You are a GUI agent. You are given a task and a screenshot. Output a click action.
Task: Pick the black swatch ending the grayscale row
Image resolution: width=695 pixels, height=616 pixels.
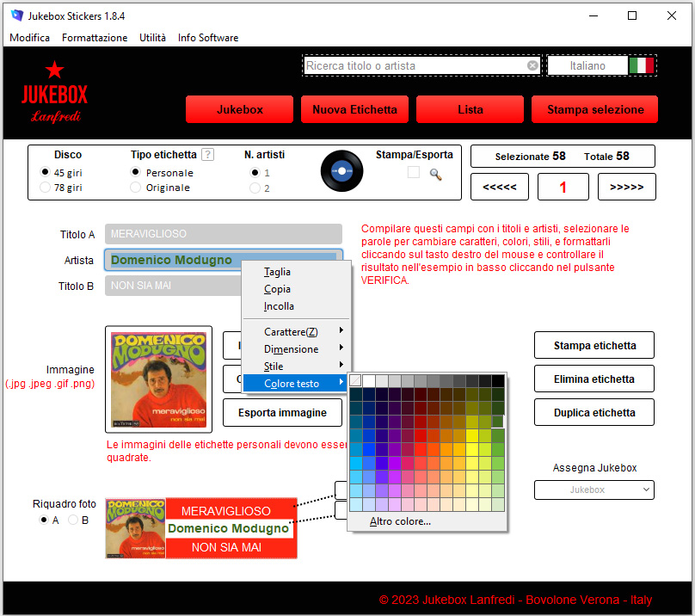pos(498,380)
